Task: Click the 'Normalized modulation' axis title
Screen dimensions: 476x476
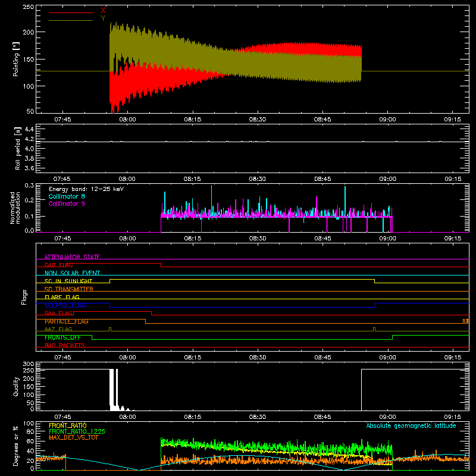Action: tap(15, 208)
